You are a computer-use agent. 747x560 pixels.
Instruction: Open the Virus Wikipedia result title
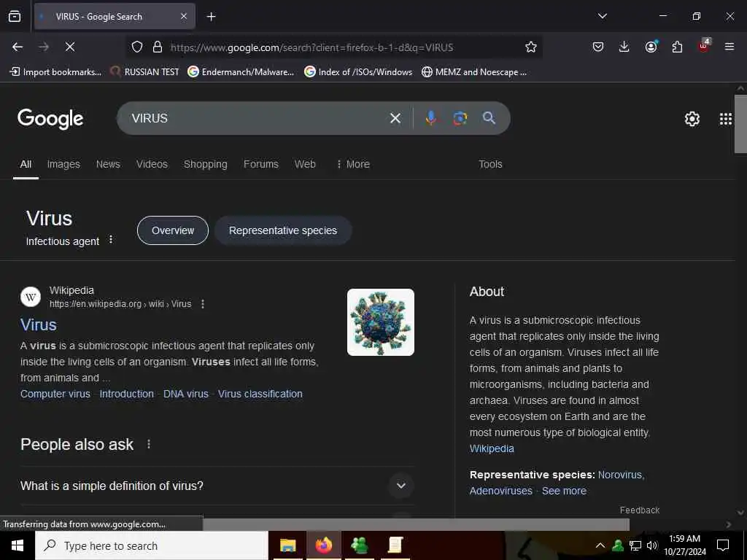tap(39, 324)
